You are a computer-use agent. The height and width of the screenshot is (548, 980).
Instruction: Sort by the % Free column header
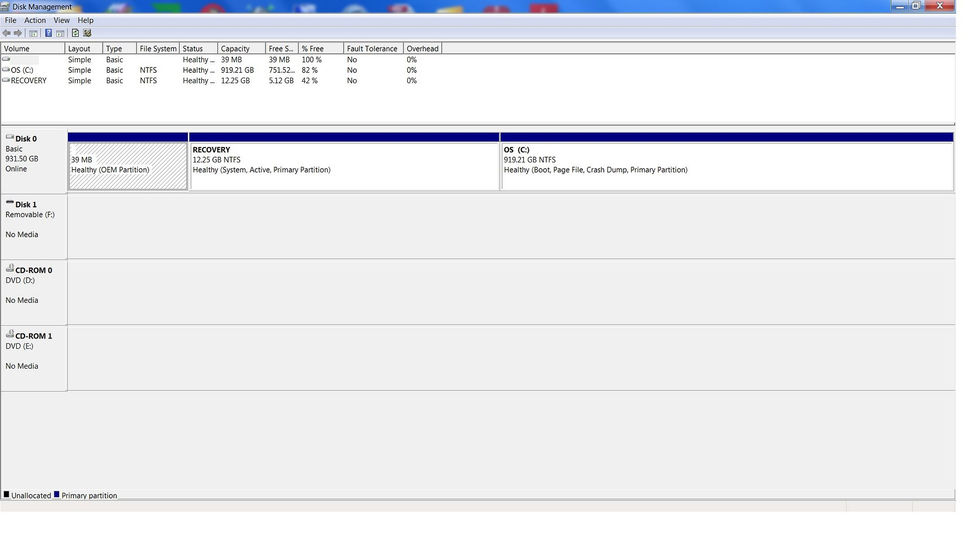coord(321,49)
